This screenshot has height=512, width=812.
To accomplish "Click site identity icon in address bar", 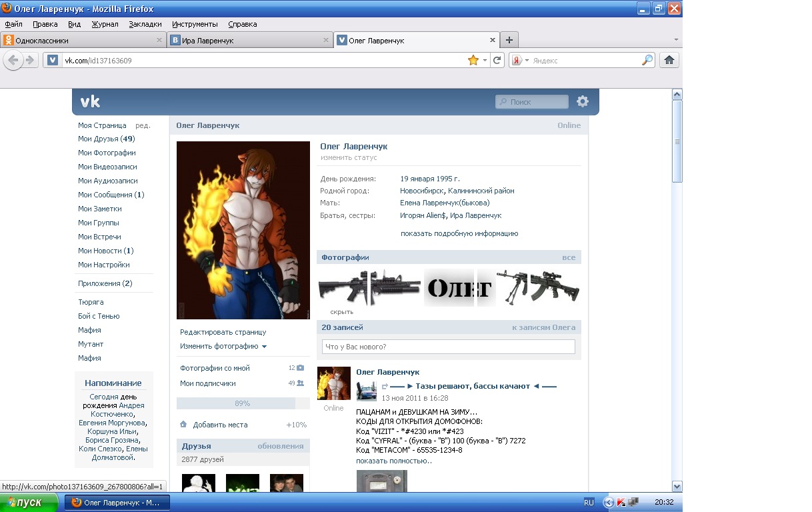I will tap(53, 60).
